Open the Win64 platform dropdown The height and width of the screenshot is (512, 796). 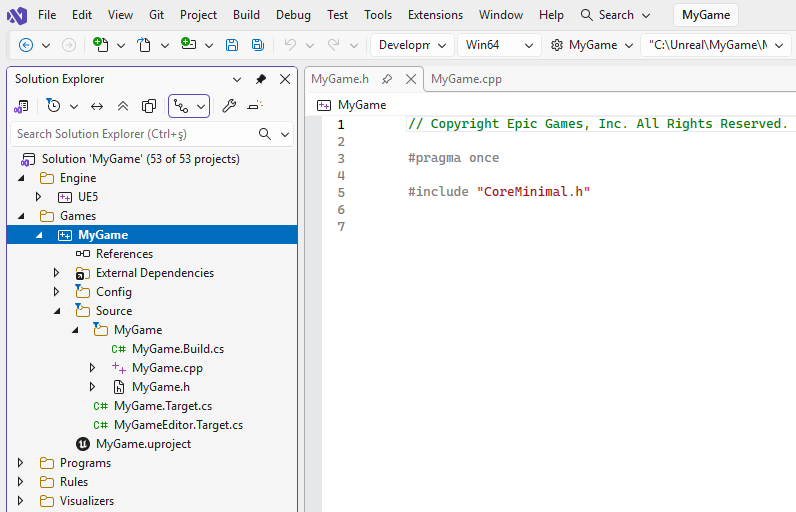(x=498, y=45)
